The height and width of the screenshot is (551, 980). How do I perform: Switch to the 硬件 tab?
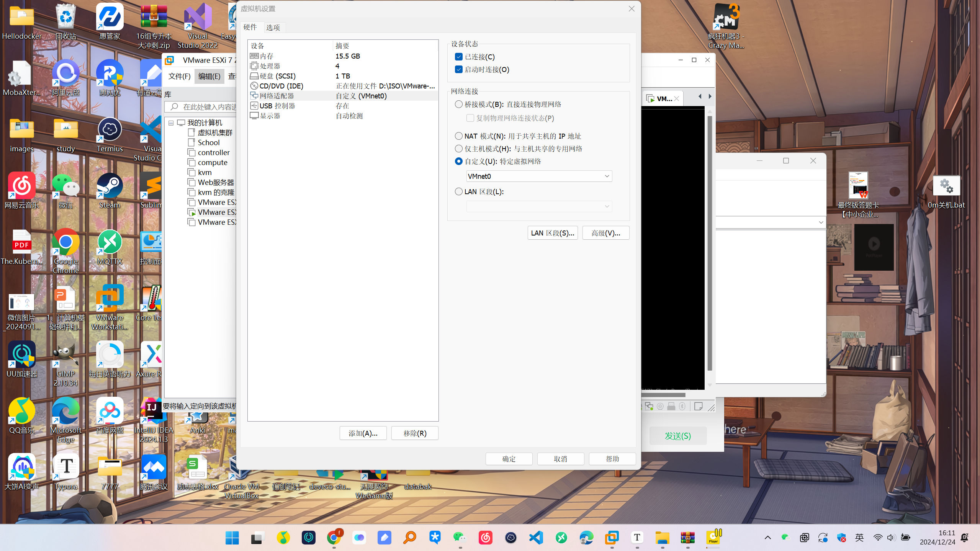[x=250, y=27]
